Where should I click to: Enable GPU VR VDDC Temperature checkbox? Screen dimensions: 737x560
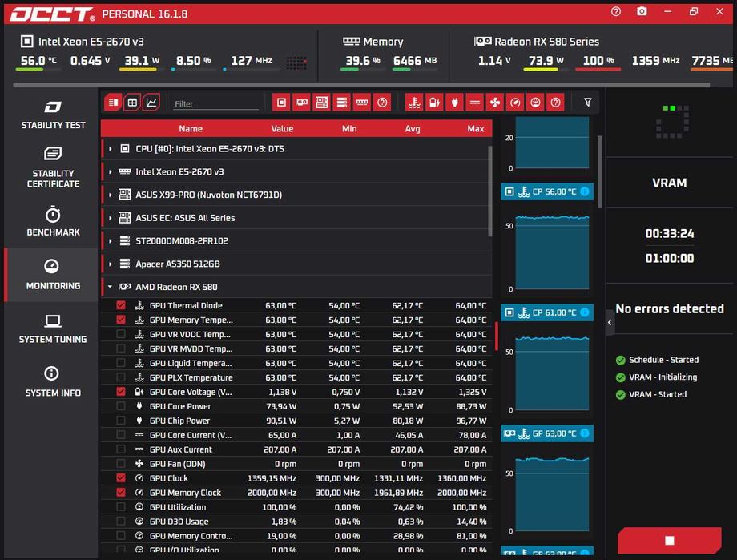tap(121, 334)
